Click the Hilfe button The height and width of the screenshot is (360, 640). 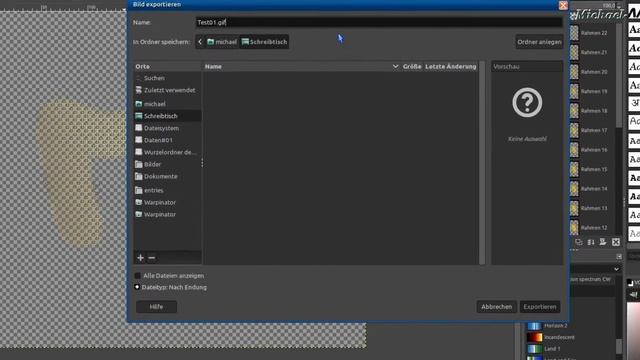click(156, 307)
